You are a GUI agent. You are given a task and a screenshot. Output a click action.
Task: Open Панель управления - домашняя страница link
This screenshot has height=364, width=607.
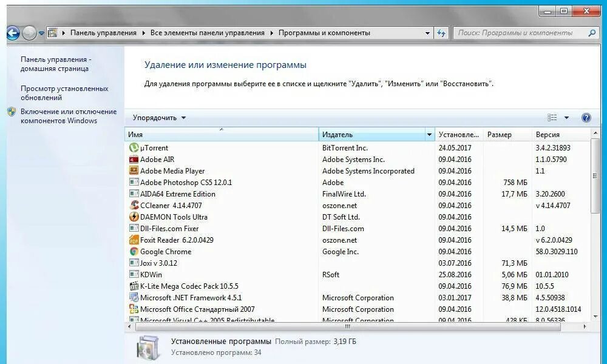56,64
